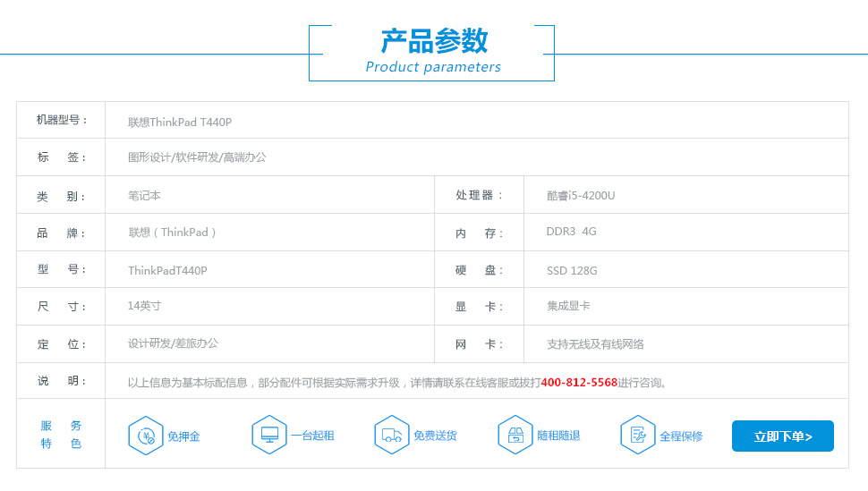Image resolution: width=868 pixels, height=491 pixels.
Task: Click the 产品参数 heading
Action: 434,41
